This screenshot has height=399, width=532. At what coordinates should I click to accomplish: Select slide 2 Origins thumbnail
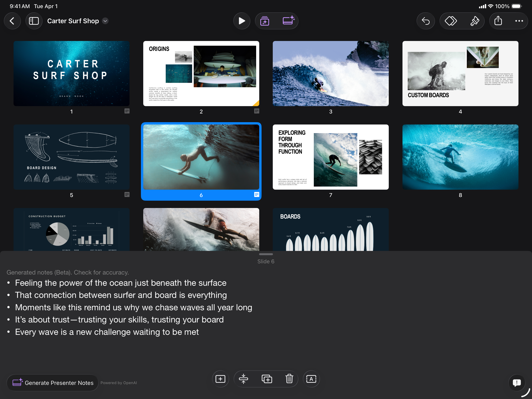[x=201, y=73]
